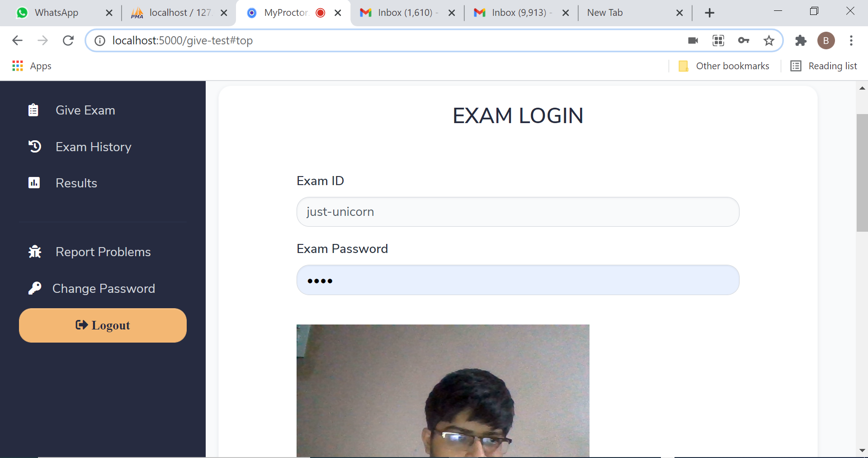Open the Apps shortcut in bookmarks bar
The height and width of the screenshot is (458, 868).
point(32,66)
